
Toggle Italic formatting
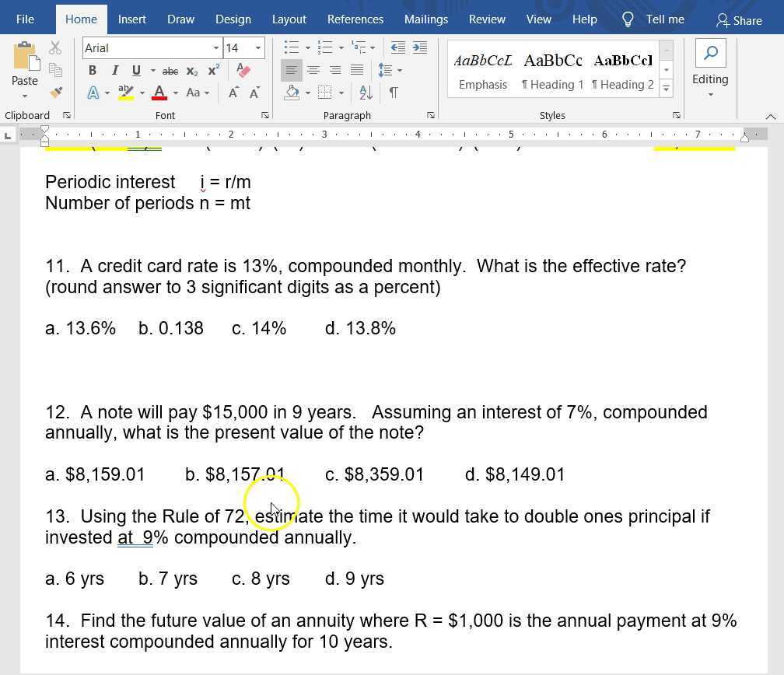tap(115, 71)
